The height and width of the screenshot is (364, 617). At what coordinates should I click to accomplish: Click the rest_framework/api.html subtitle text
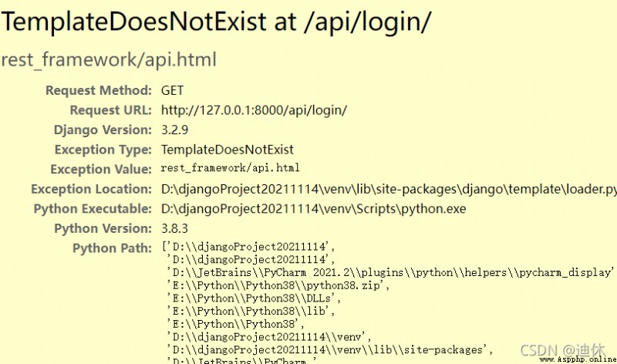tap(109, 60)
